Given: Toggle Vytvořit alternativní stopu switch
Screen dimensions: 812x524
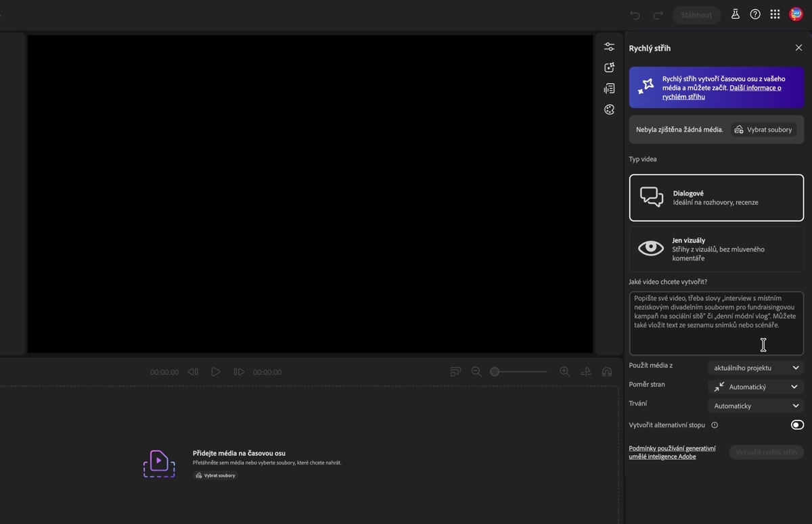Looking at the screenshot, I should pos(797,425).
